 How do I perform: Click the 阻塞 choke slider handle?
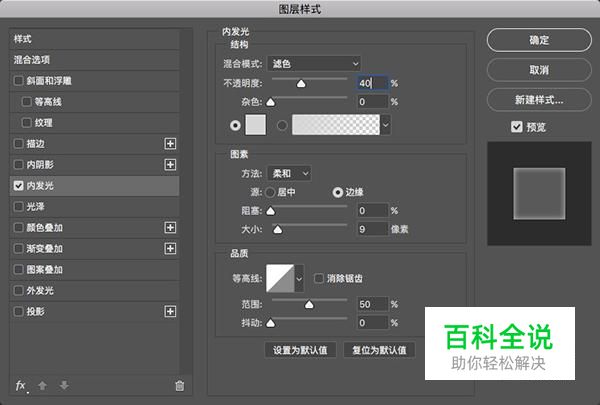271,211
